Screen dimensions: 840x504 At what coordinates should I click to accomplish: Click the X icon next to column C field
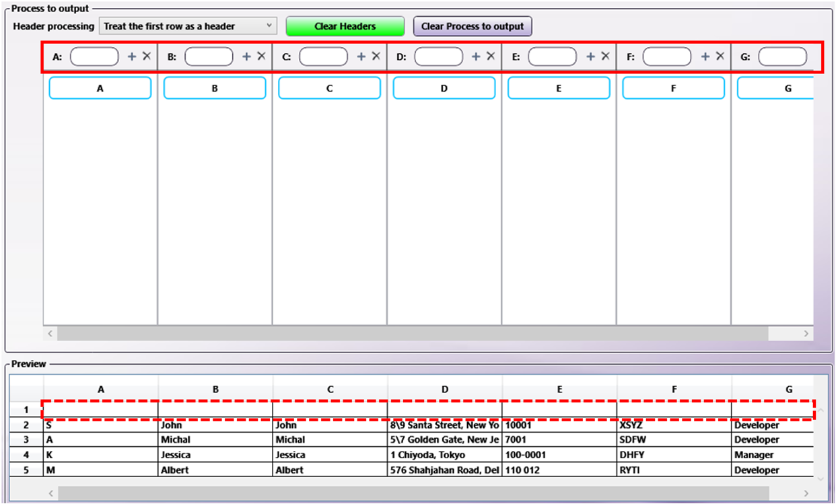click(x=376, y=57)
